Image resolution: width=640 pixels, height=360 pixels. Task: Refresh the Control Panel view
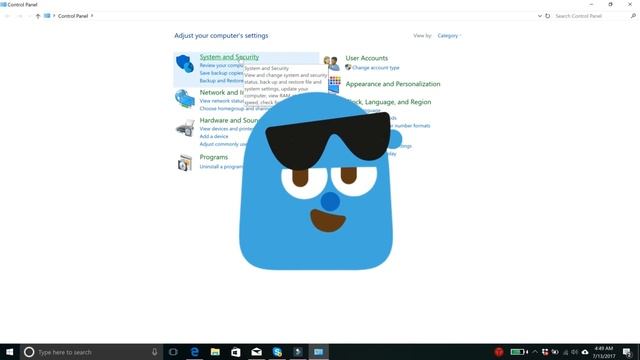tap(548, 16)
